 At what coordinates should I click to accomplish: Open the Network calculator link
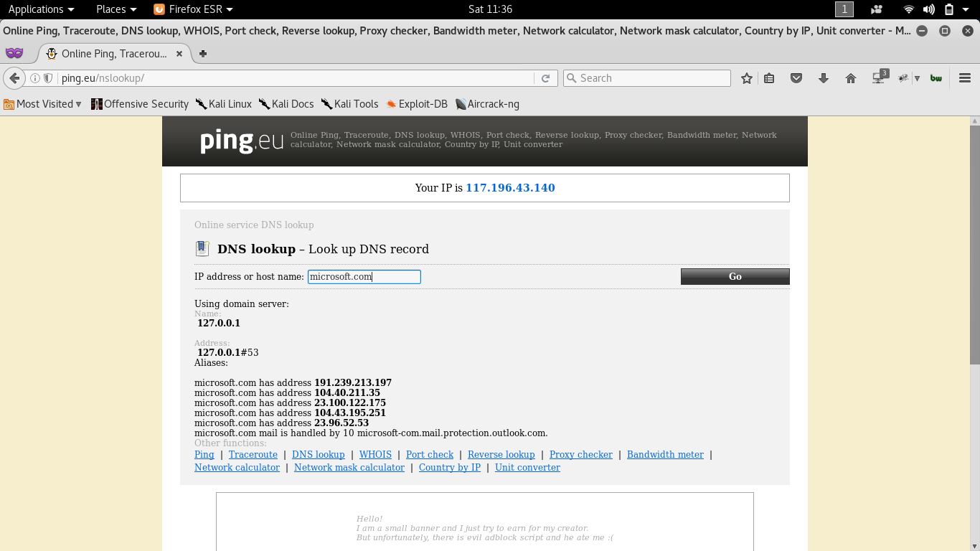click(x=237, y=467)
